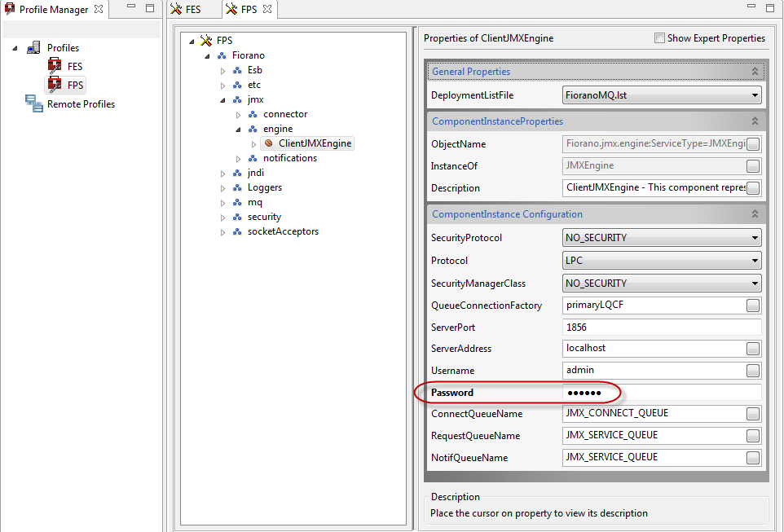
Task: Click the ClientJMXEngine component icon
Action: [x=269, y=143]
